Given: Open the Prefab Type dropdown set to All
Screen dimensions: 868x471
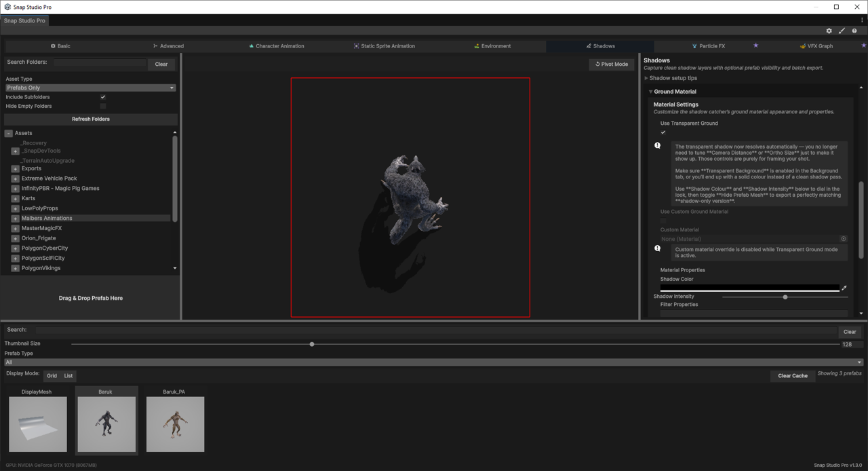Looking at the screenshot, I should 433,362.
